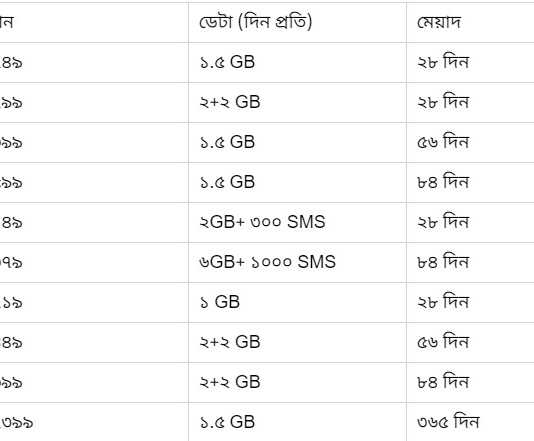Click the price cell ending in ৩৯৯
This screenshot has width=534, height=441.
tap(16, 423)
